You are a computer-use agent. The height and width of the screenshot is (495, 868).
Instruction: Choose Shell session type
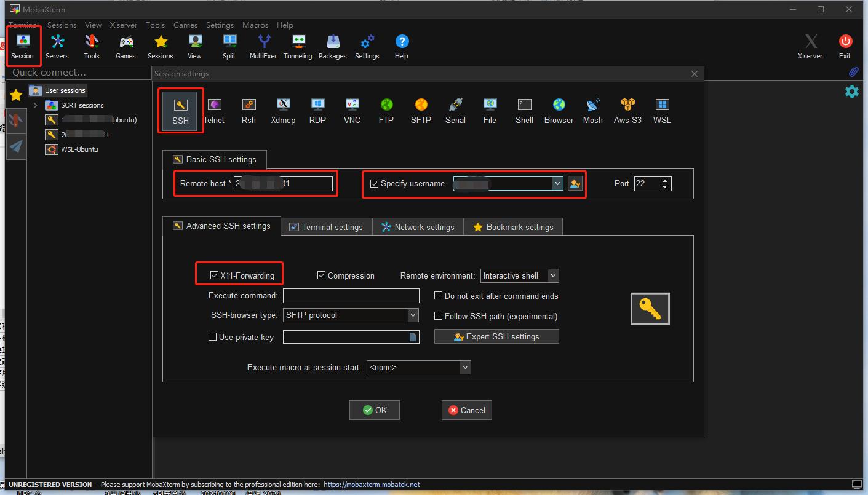(524, 111)
